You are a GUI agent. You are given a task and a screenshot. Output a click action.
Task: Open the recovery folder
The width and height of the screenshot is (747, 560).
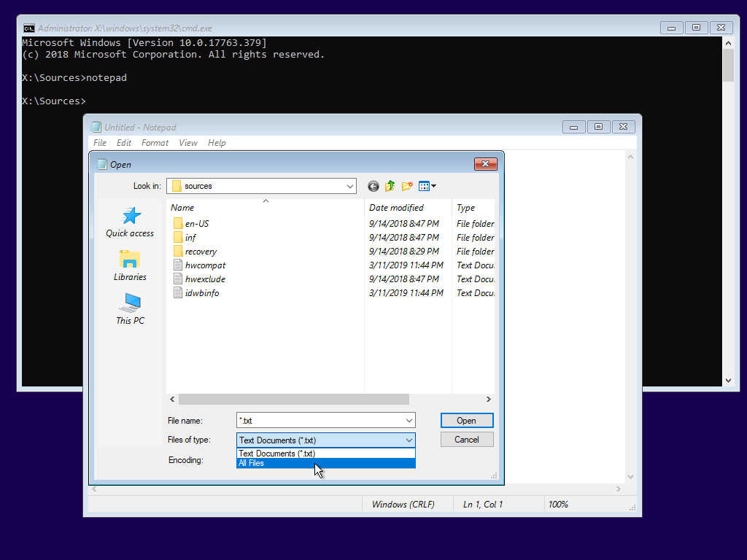(198, 251)
